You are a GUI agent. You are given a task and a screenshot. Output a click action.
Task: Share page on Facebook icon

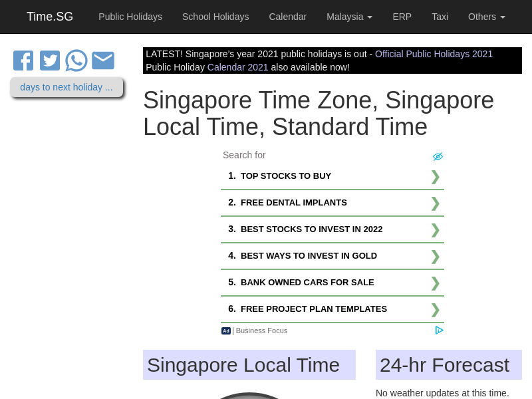[23, 61]
